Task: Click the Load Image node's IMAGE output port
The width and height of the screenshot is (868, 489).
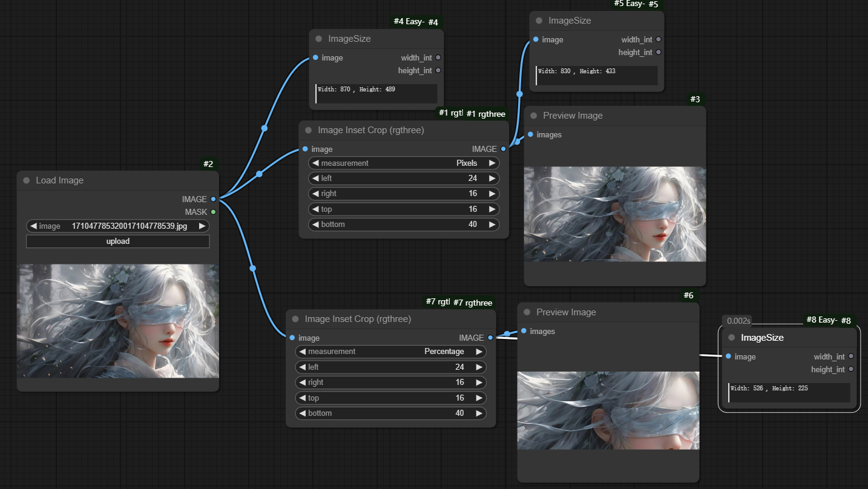Action: pyautogui.click(x=213, y=199)
